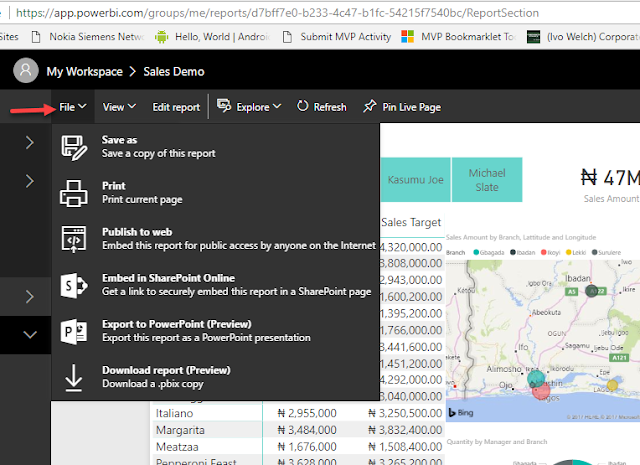Choose Export to PowerPoint (Preview)
Image resolution: width=640 pixels, height=465 pixels.
click(x=216, y=332)
